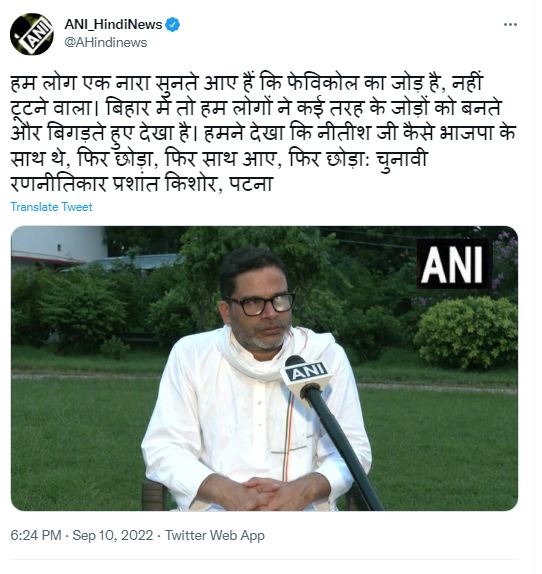Open the ANI_HindiNews display name link
Viewport: 542px width, 574px height.
[113, 25]
